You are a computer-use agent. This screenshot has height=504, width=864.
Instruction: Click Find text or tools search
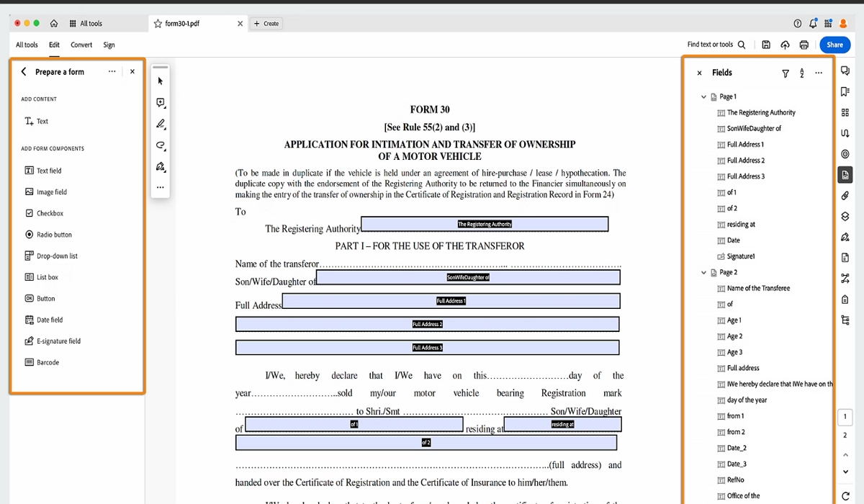point(716,45)
